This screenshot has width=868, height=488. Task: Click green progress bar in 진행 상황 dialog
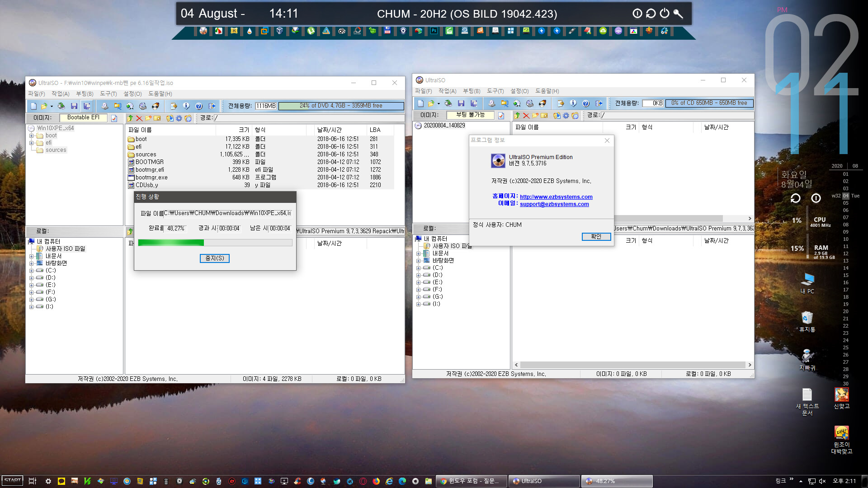(x=215, y=243)
